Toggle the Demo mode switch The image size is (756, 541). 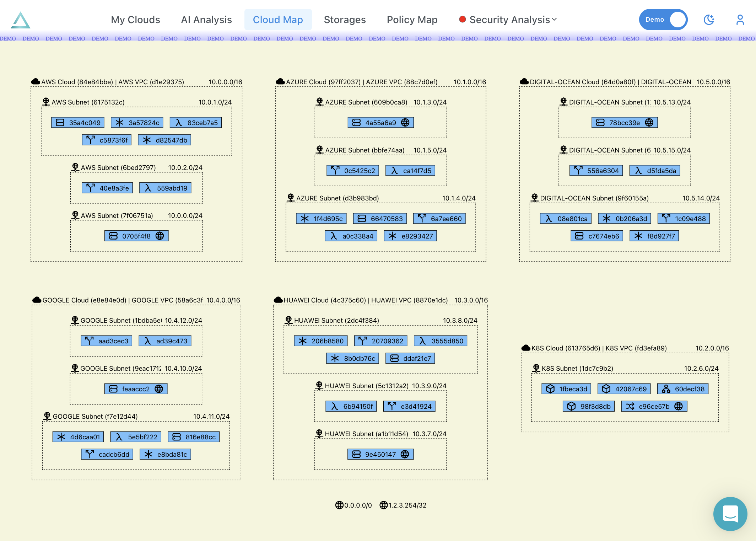click(x=663, y=20)
